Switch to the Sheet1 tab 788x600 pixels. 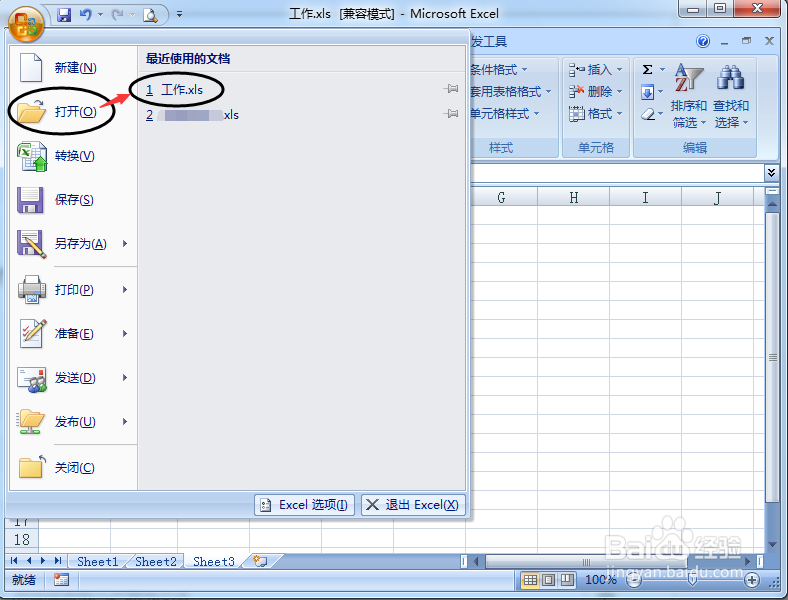click(x=97, y=561)
